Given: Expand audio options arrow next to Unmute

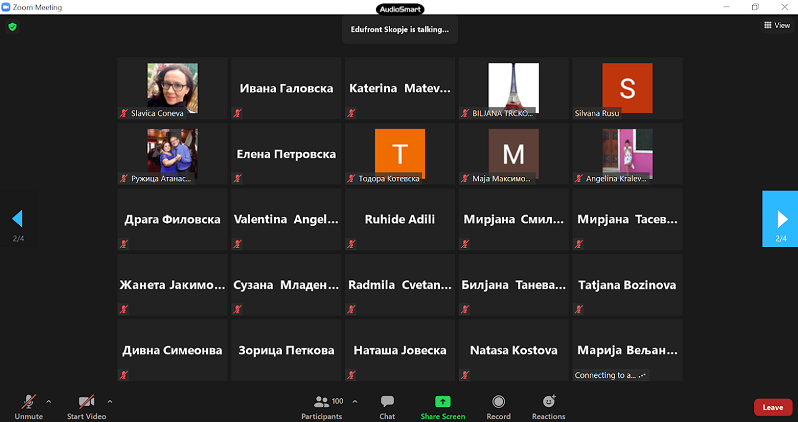Looking at the screenshot, I should (49, 401).
